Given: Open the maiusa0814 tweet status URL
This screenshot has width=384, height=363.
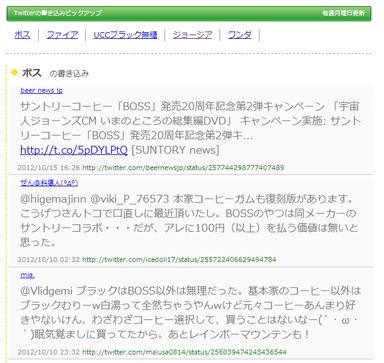Looking at the screenshot, I should click(184, 352).
